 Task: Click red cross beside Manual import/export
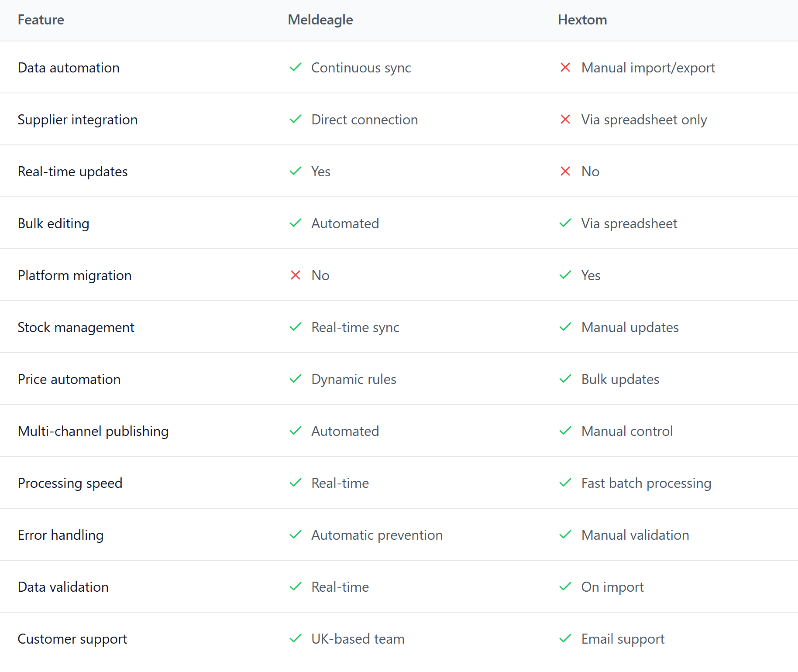click(565, 67)
